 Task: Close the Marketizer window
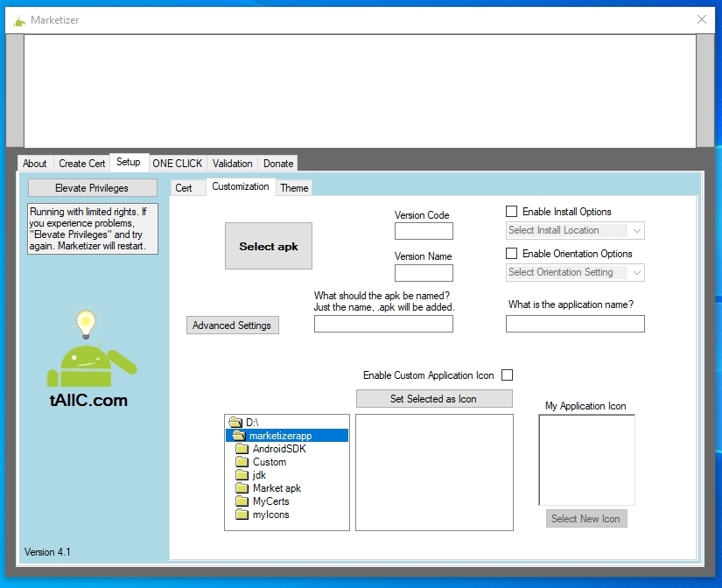pyautogui.click(x=701, y=19)
